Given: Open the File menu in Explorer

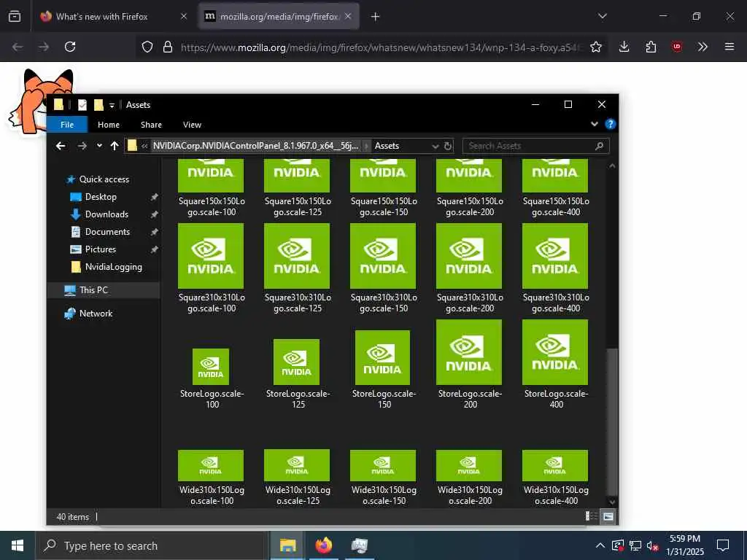Looking at the screenshot, I should [x=67, y=124].
